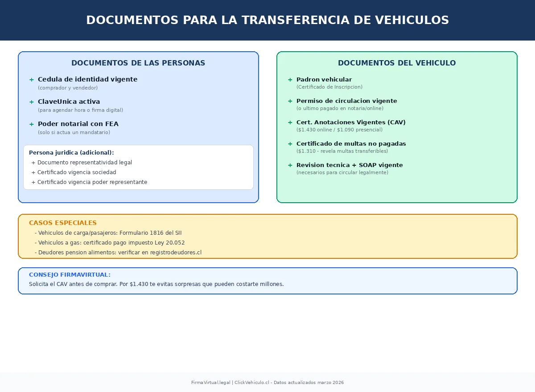Click the CONSEJO FIRMAVIRTUAL heading
The height and width of the screenshot is (392, 535).
coord(70,275)
